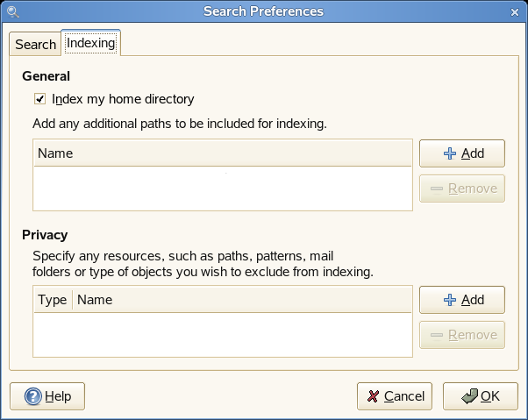The height and width of the screenshot is (420, 528).
Task: Click the red X Cancel icon
Action: click(374, 396)
